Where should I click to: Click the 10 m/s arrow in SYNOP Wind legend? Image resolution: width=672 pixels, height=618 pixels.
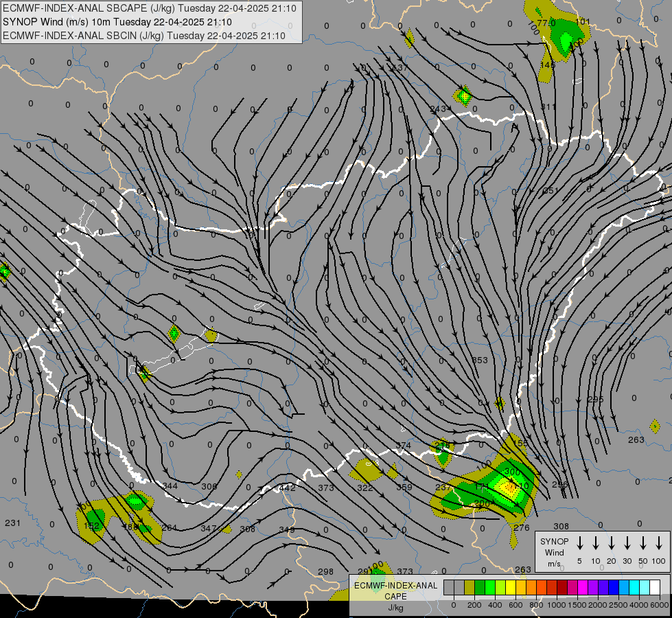595,543
